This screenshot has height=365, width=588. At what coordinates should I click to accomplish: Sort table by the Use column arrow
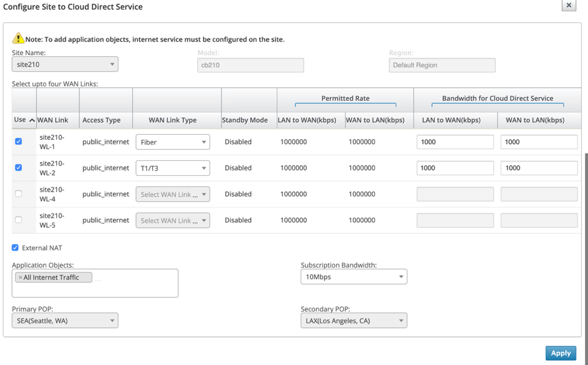[32, 120]
